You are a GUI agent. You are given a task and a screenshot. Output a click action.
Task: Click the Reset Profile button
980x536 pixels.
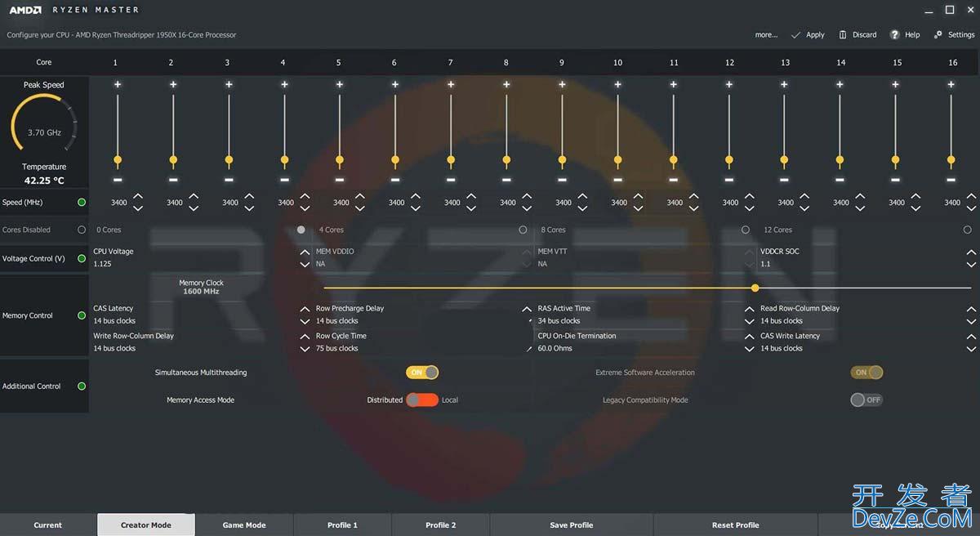point(735,525)
